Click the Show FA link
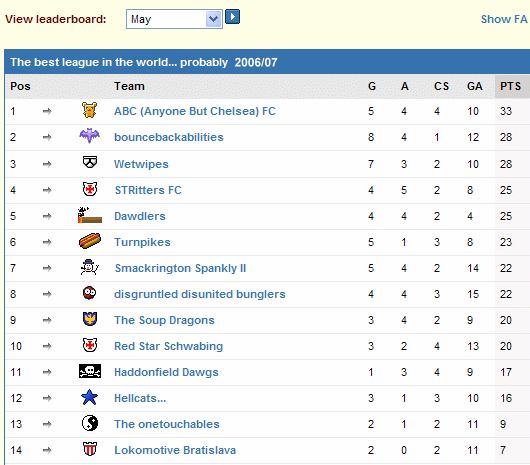530x465 pixels. click(x=504, y=19)
